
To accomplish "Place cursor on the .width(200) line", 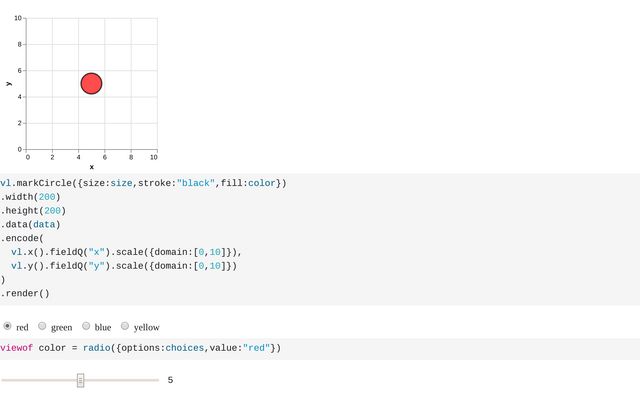I will click(30, 197).
